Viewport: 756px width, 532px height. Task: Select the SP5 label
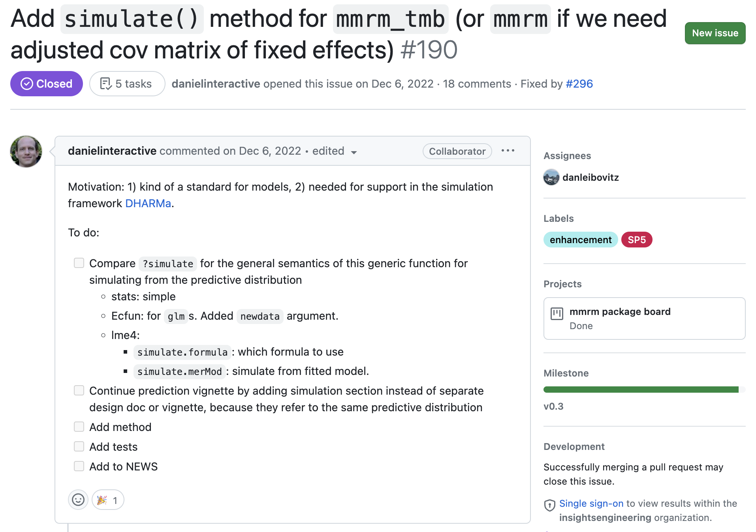(x=636, y=240)
